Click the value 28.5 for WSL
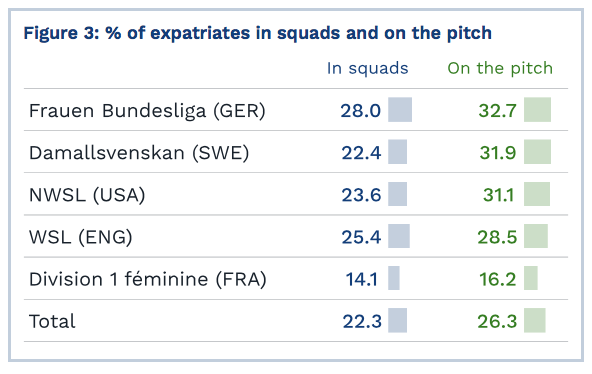This screenshot has width=592, height=374. (497, 238)
